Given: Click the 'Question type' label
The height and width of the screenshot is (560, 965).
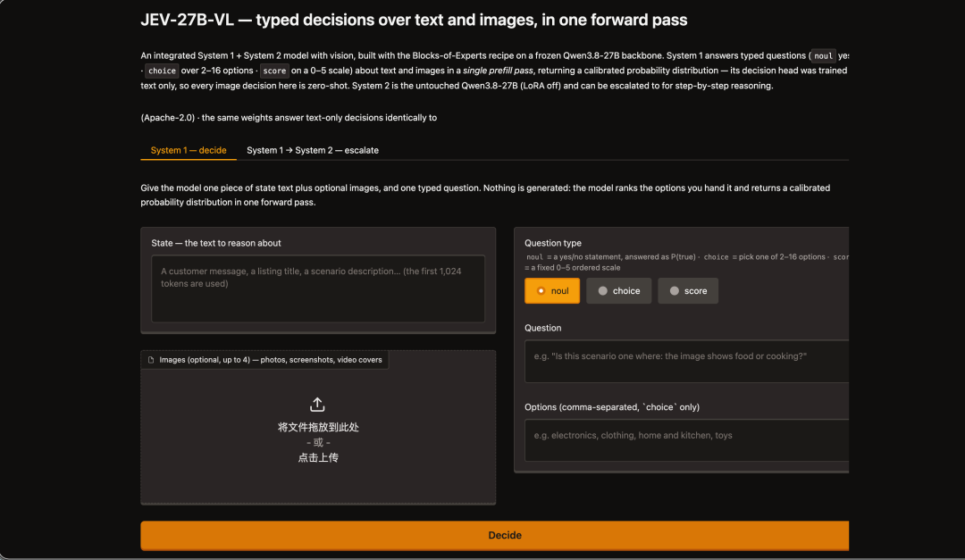Looking at the screenshot, I should click(553, 243).
